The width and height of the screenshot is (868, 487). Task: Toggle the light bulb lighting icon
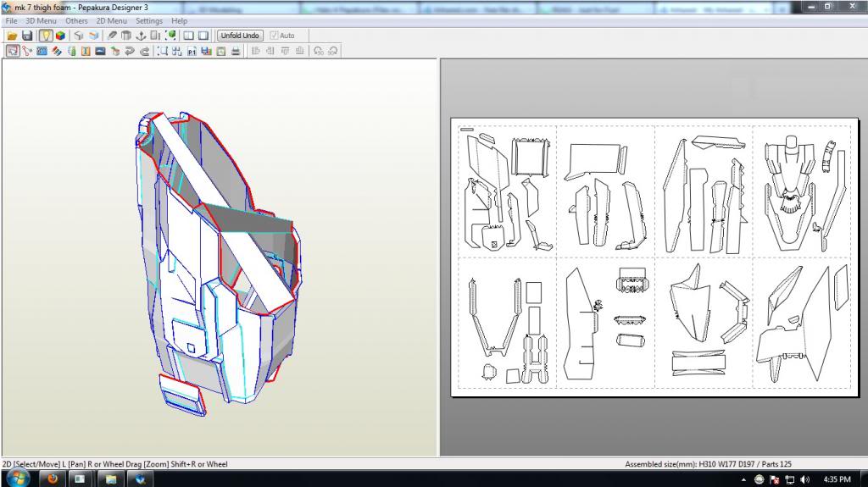click(x=45, y=36)
